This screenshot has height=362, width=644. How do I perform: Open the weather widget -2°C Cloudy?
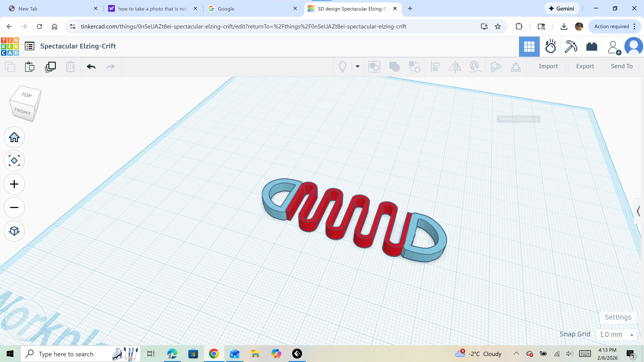point(478,354)
